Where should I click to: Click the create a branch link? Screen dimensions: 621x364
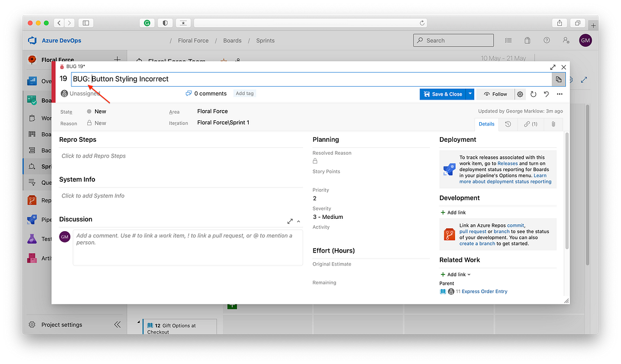coord(478,243)
